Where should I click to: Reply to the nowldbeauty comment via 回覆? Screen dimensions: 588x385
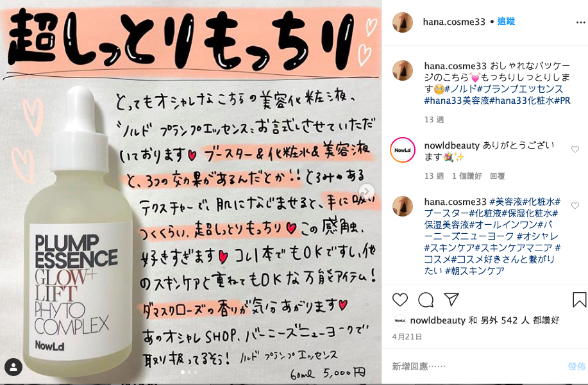pyautogui.click(x=497, y=176)
